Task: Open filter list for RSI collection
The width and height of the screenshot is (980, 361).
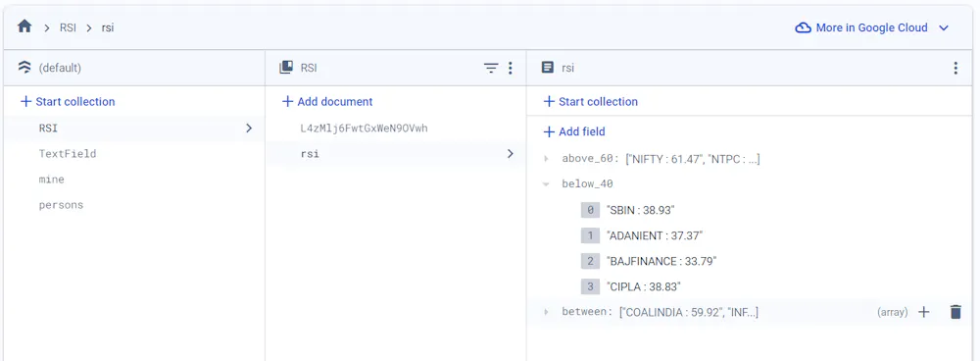Action: tap(491, 69)
